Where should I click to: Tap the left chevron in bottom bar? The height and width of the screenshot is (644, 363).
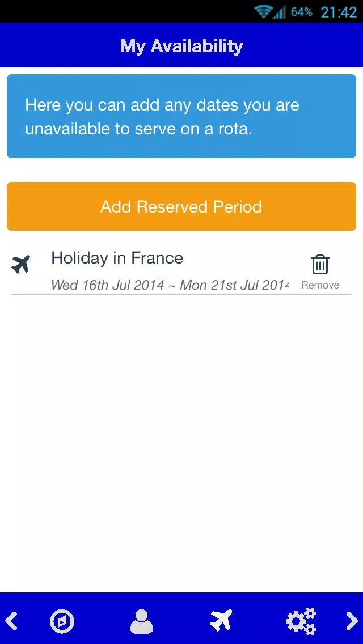point(11,621)
